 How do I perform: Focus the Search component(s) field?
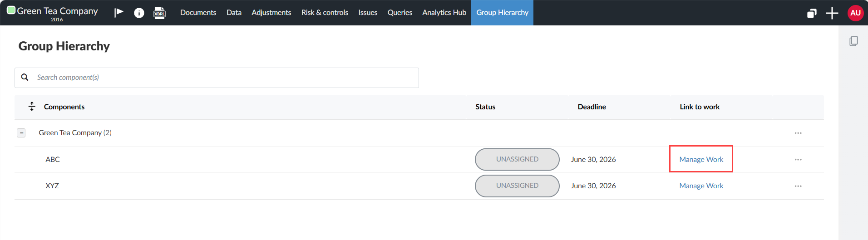tap(217, 78)
